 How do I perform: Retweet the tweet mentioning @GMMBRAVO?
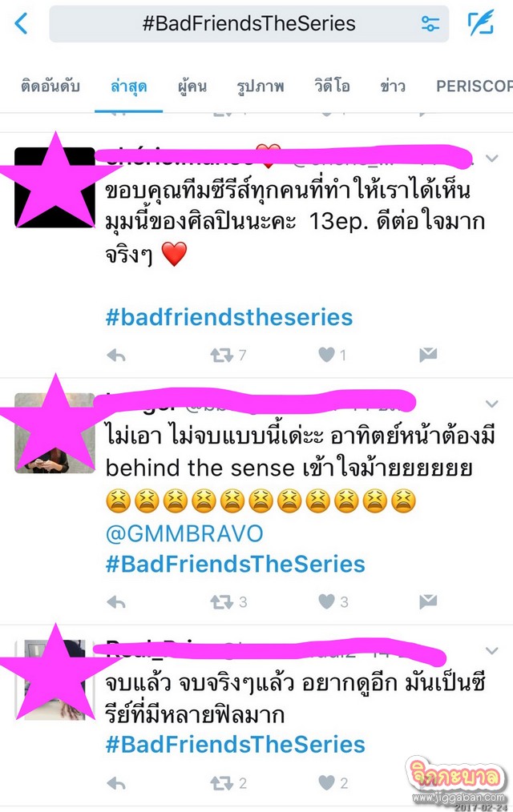pos(222,601)
